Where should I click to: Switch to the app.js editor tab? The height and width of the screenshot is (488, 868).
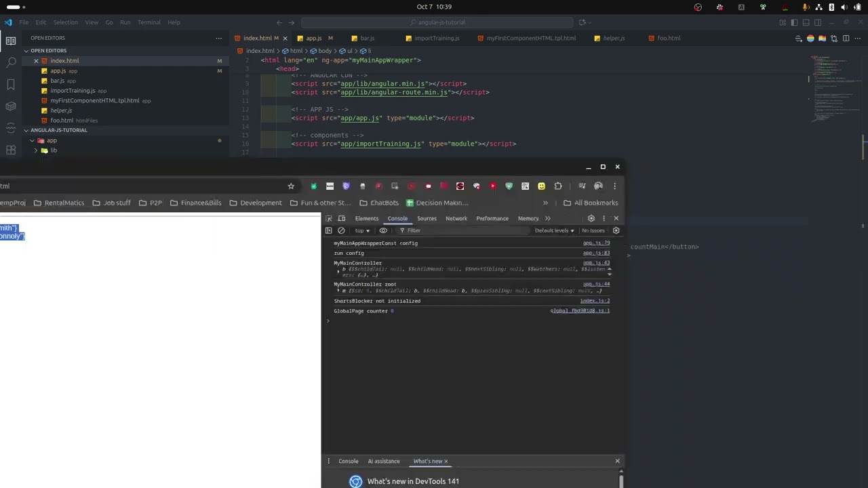(313, 39)
